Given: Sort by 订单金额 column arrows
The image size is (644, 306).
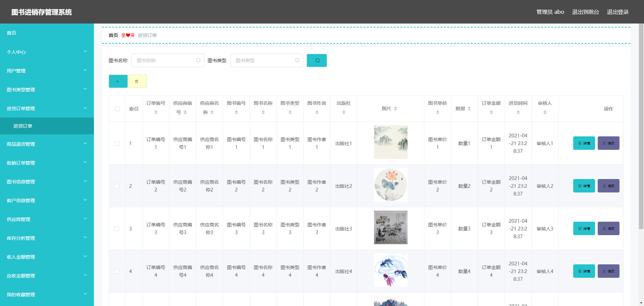Looking at the screenshot, I should point(491,112).
